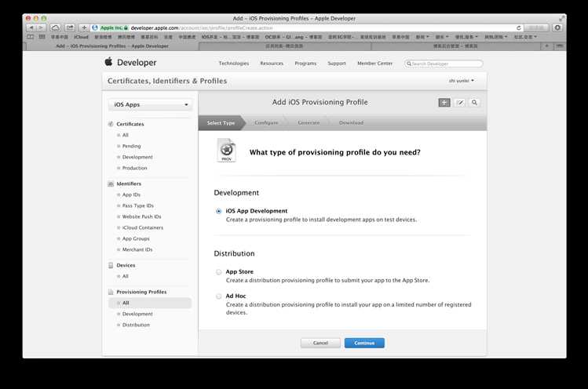Open the iOS Apps platform dropdown

pyautogui.click(x=151, y=104)
